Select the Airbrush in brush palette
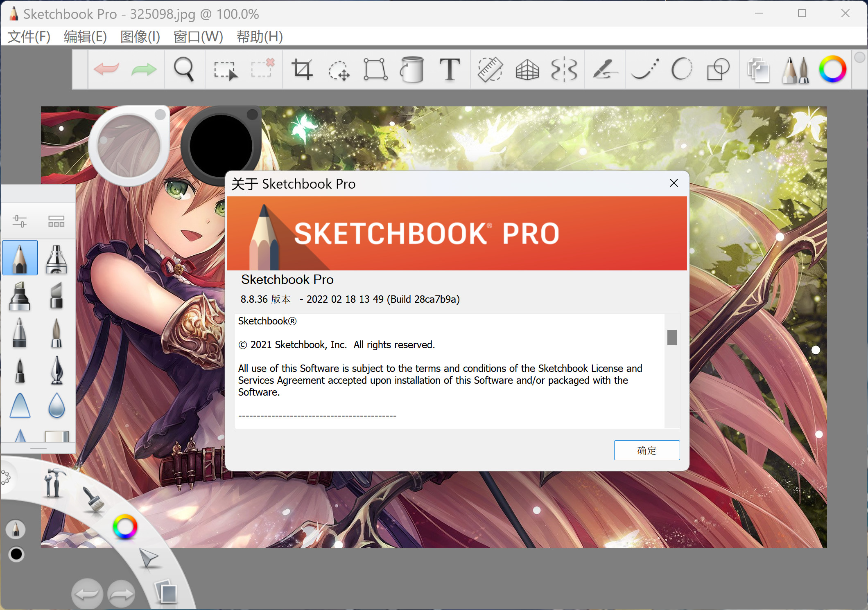Image resolution: width=868 pixels, height=610 pixels. (57, 259)
